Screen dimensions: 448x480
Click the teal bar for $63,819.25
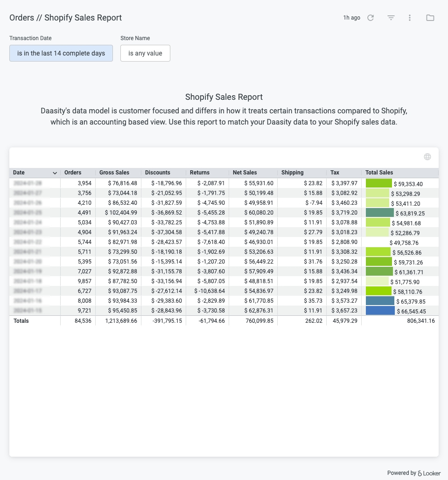(380, 213)
